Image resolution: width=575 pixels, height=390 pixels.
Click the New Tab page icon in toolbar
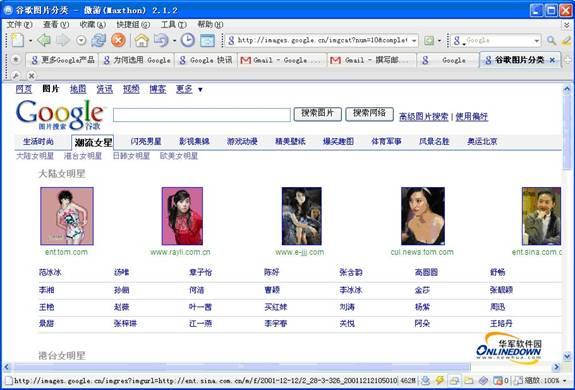click(17, 40)
